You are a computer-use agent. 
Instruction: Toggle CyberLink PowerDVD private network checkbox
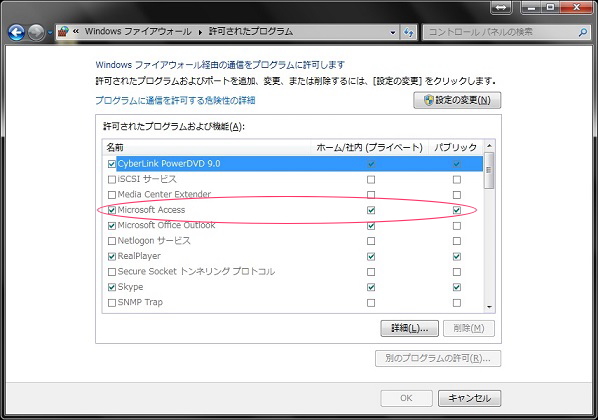point(371,164)
